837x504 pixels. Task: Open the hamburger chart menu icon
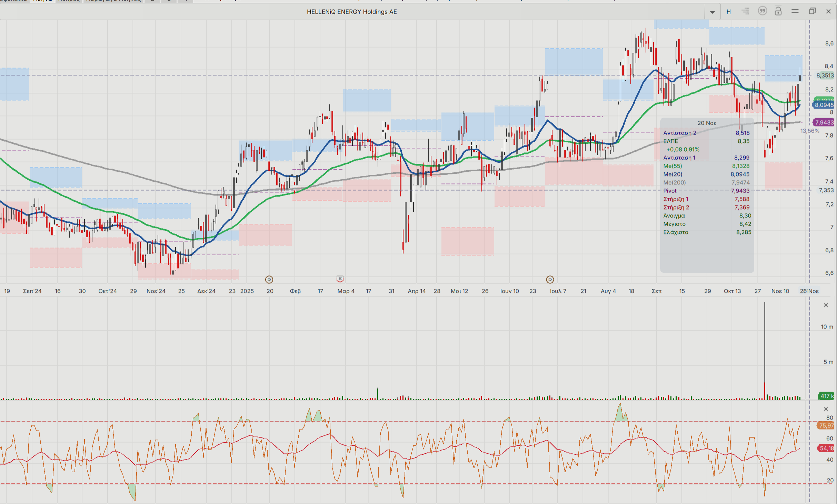point(795,11)
